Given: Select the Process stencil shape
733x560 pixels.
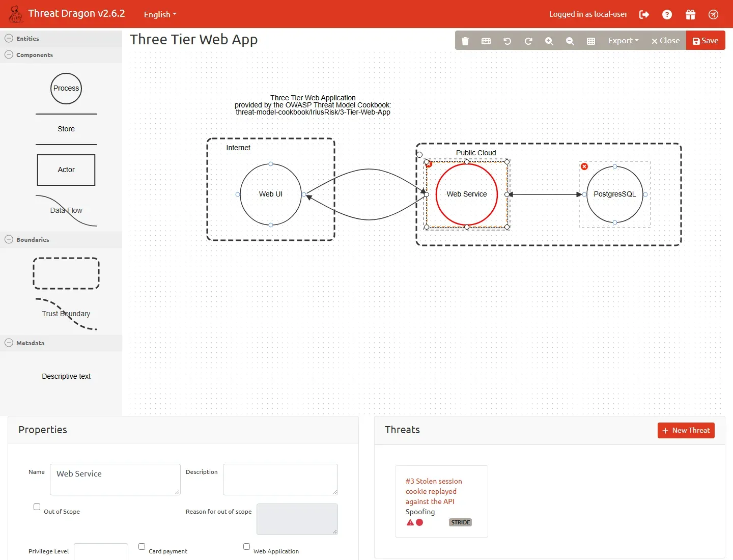Looking at the screenshot, I should coord(66,88).
